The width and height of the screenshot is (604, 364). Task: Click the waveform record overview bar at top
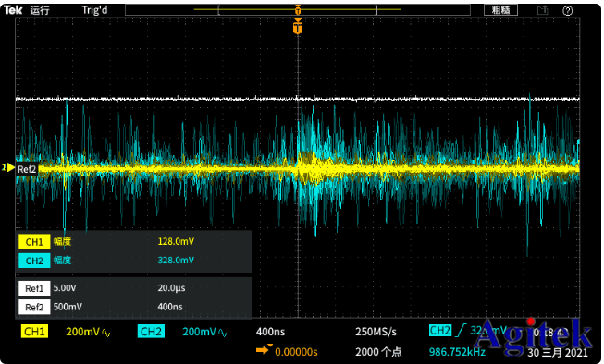pyautogui.click(x=298, y=9)
